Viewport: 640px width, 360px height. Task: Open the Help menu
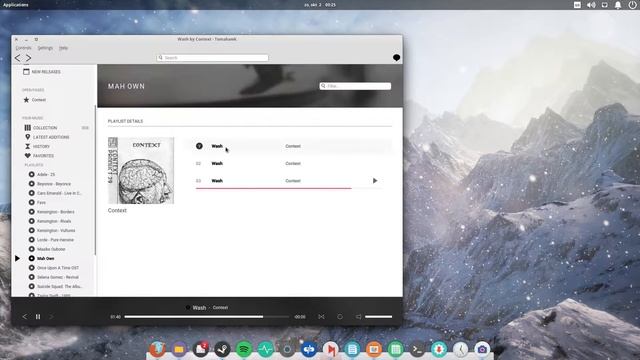click(x=63, y=48)
